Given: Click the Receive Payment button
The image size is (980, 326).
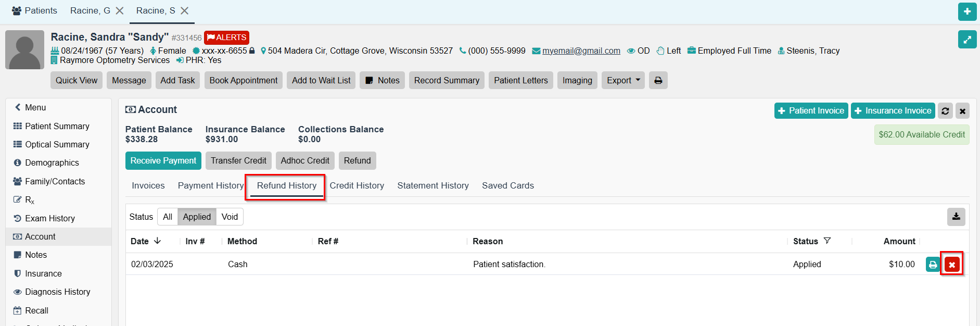Looking at the screenshot, I should (163, 161).
